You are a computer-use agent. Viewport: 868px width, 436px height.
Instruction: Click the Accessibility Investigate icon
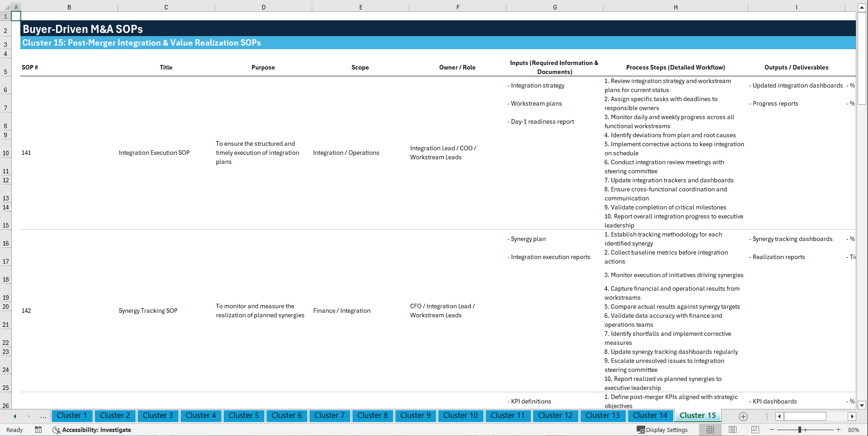point(56,430)
